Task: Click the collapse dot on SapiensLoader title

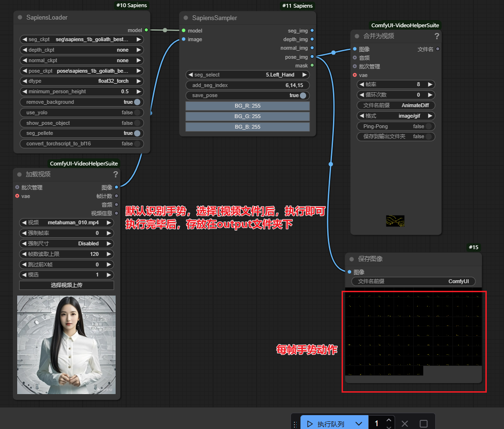Action: click(20, 17)
